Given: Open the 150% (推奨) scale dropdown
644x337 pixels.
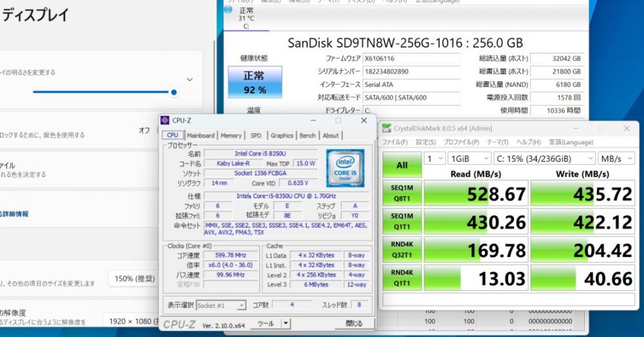Looking at the screenshot, I should coord(135,278).
